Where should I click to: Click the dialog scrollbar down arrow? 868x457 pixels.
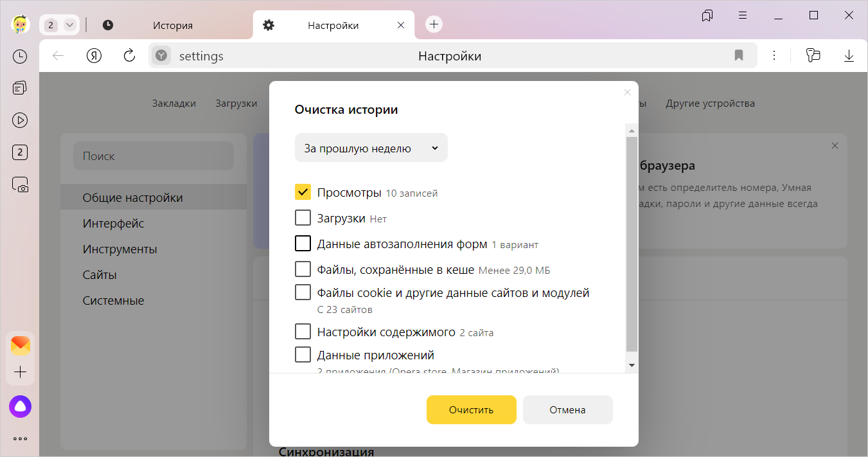(x=632, y=365)
